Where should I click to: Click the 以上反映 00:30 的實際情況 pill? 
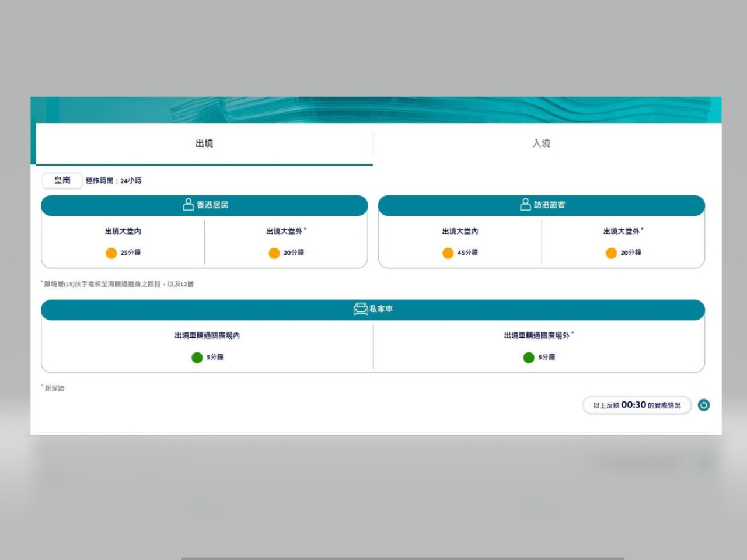(637, 405)
